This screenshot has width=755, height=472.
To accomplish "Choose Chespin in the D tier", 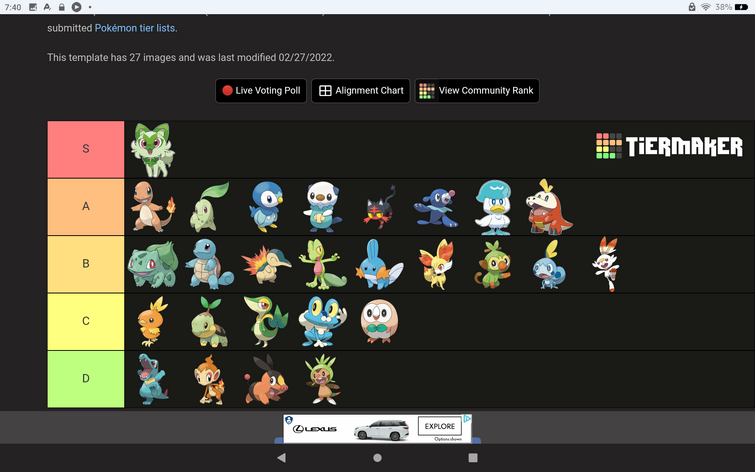I will [323, 380].
